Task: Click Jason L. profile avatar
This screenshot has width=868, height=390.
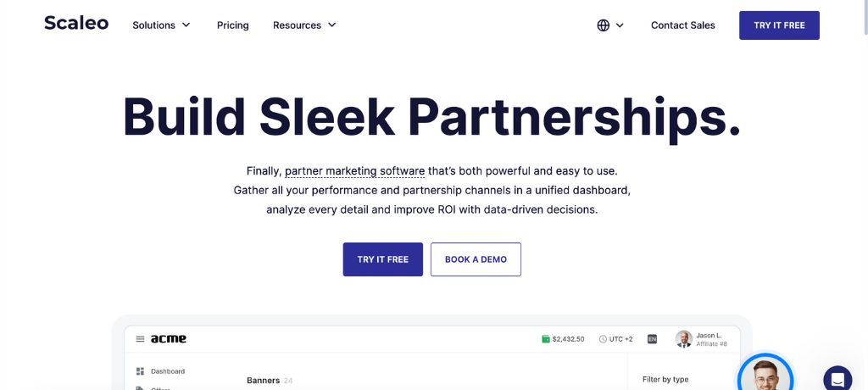Action: (x=683, y=339)
